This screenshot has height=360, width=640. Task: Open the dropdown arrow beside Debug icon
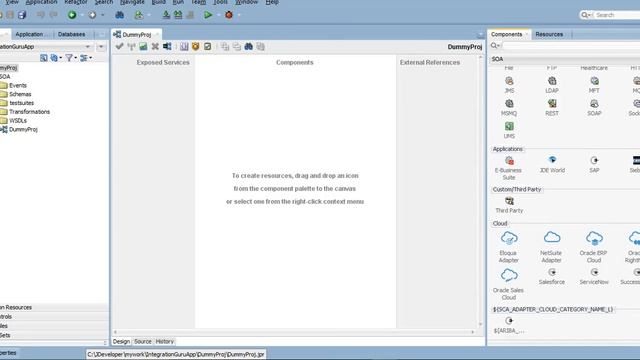(239, 15)
